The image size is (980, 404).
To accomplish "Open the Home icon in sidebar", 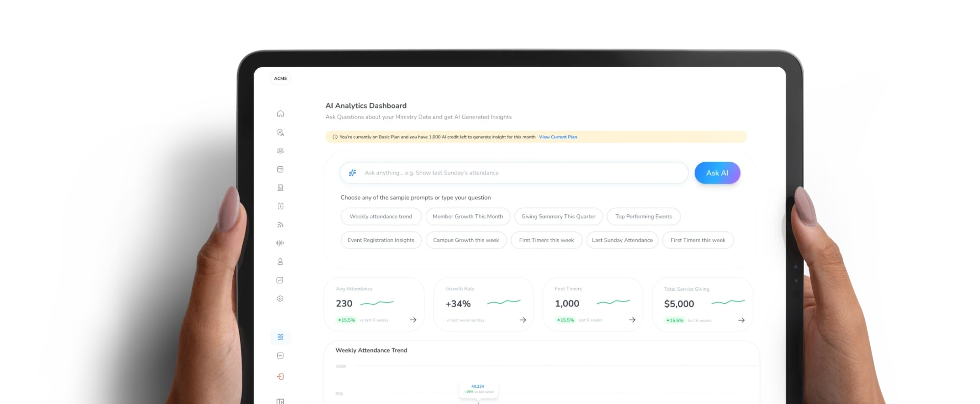I will (x=280, y=114).
